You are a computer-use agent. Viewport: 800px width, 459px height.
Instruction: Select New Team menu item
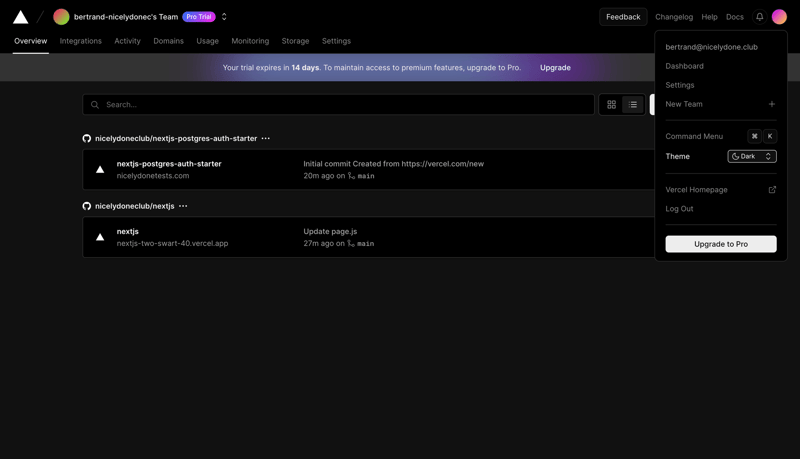pos(721,104)
